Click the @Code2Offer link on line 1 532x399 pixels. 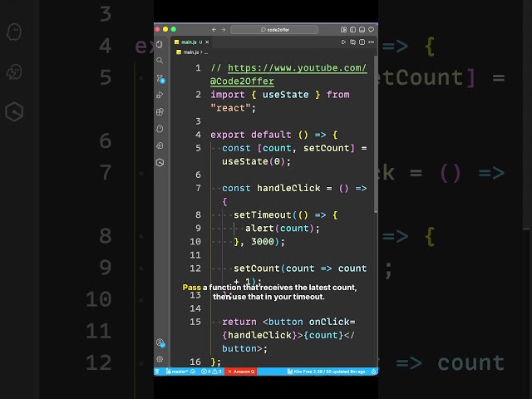pos(242,81)
